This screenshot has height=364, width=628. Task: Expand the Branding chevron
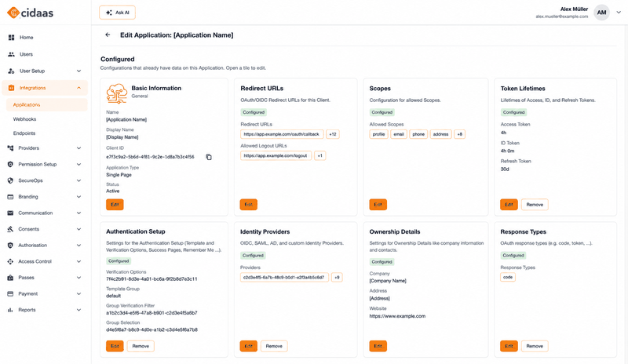[79, 197]
